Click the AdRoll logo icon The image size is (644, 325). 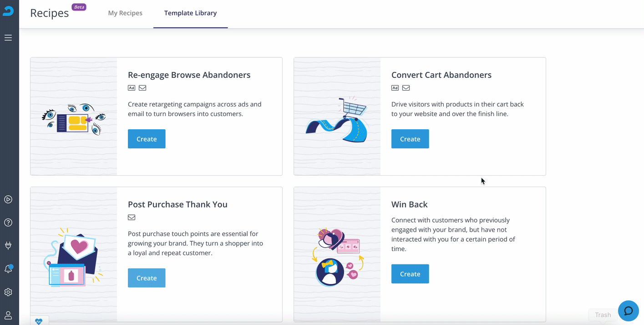(x=8, y=11)
